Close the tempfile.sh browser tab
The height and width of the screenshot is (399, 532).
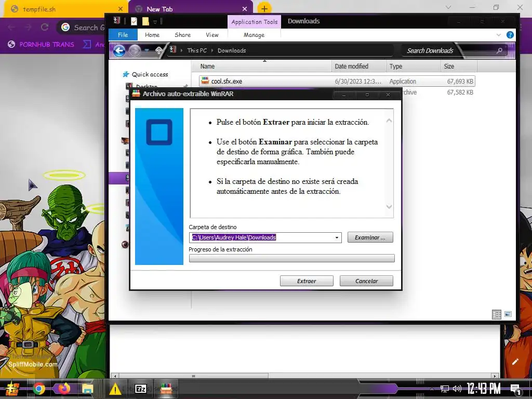tap(121, 9)
